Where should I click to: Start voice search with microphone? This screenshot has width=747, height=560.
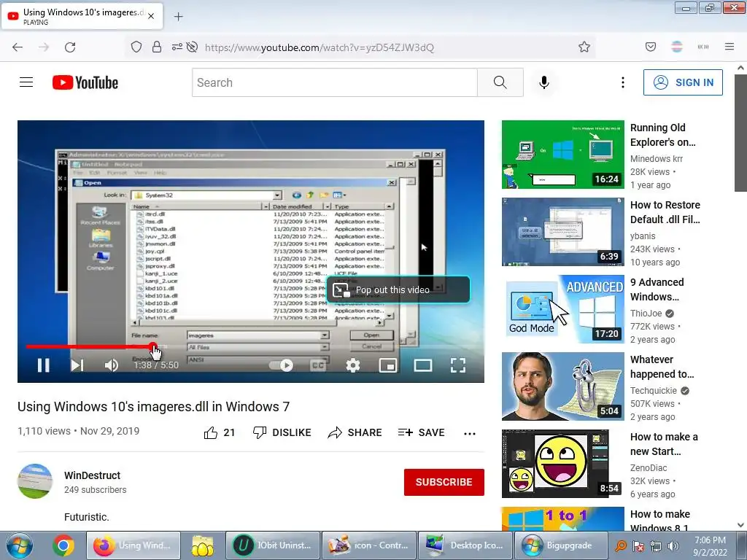click(544, 82)
